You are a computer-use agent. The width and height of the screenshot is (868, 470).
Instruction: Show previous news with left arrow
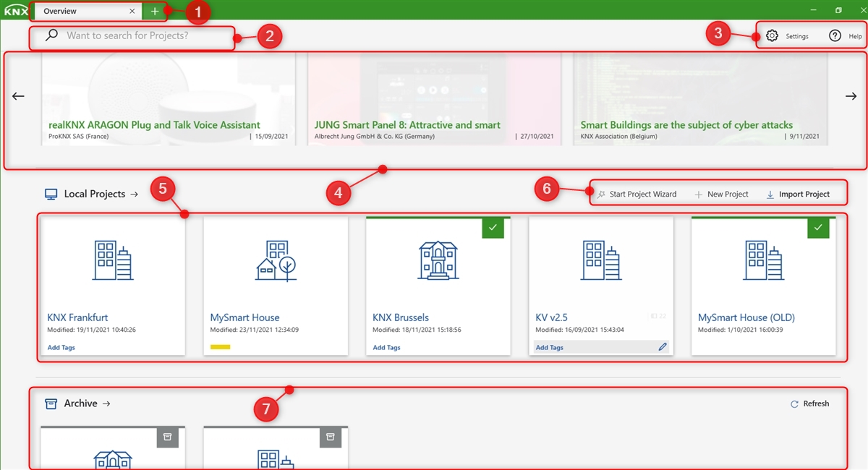[x=19, y=96]
